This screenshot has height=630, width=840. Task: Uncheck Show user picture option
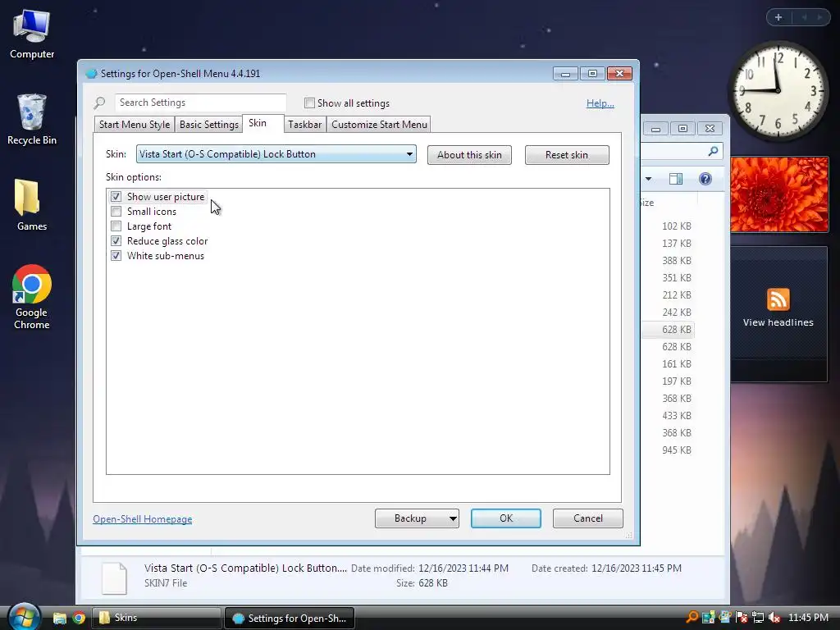[x=116, y=197]
